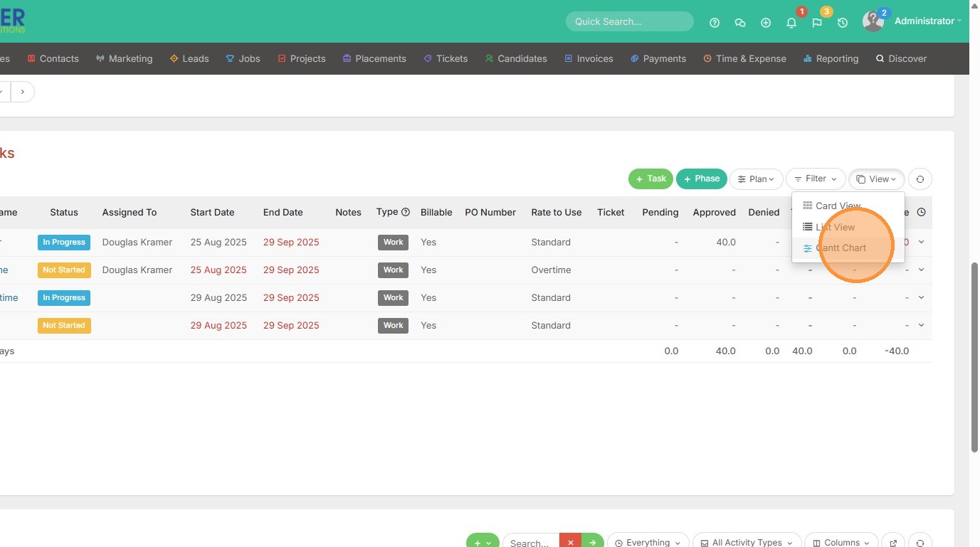
Task: Click the Rate to Use column header
Action: point(557,212)
